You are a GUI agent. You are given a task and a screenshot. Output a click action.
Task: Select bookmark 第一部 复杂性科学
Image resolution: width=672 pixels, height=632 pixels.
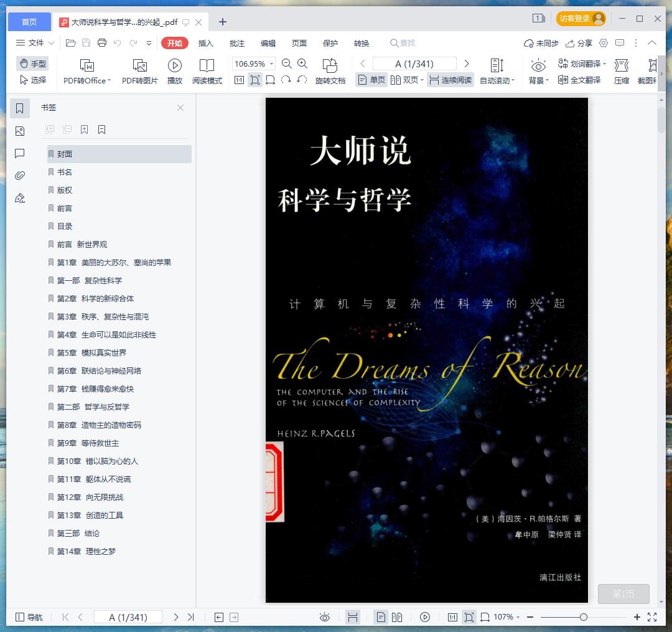click(119, 281)
